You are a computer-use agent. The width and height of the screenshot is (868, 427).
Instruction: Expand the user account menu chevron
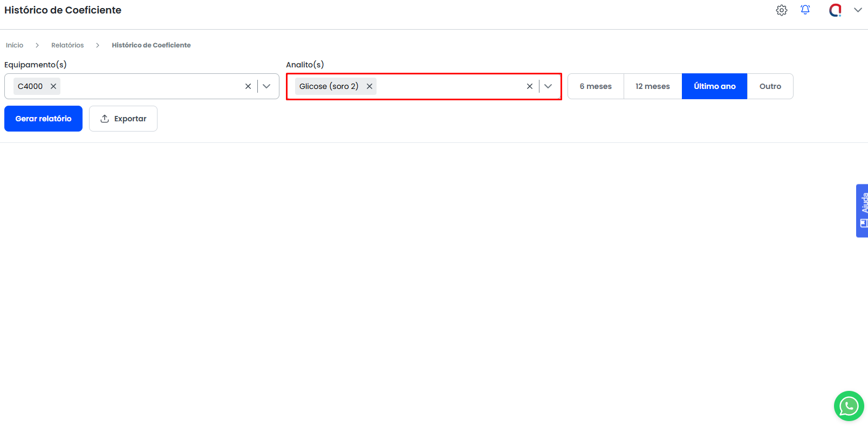pyautogui.click(x=858, y=10)
